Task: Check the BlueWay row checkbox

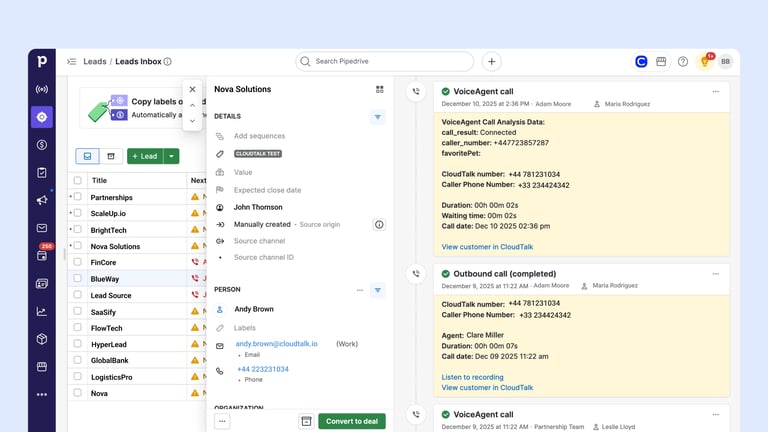Action: (77, 278)
